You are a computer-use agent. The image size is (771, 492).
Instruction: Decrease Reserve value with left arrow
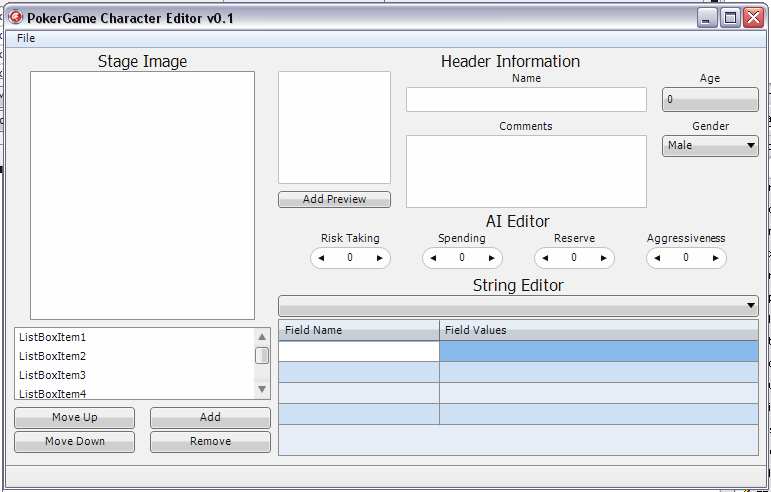pyautogui.click(x=546, y=258)
